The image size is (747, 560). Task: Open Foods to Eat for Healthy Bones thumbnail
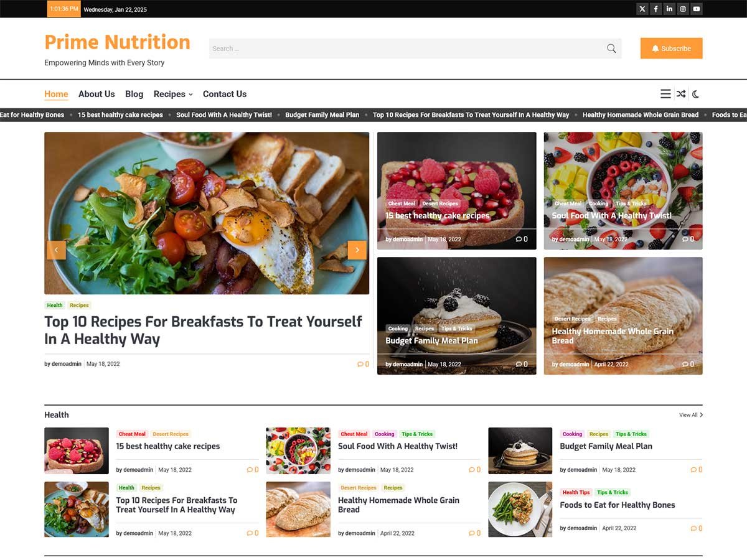(x=520, y=510)
